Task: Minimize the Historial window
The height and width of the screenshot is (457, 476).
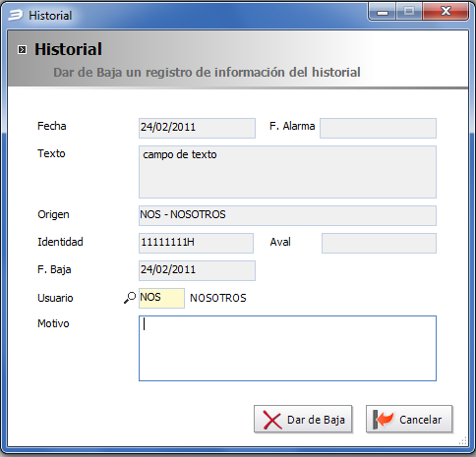Action: (383, 12)
